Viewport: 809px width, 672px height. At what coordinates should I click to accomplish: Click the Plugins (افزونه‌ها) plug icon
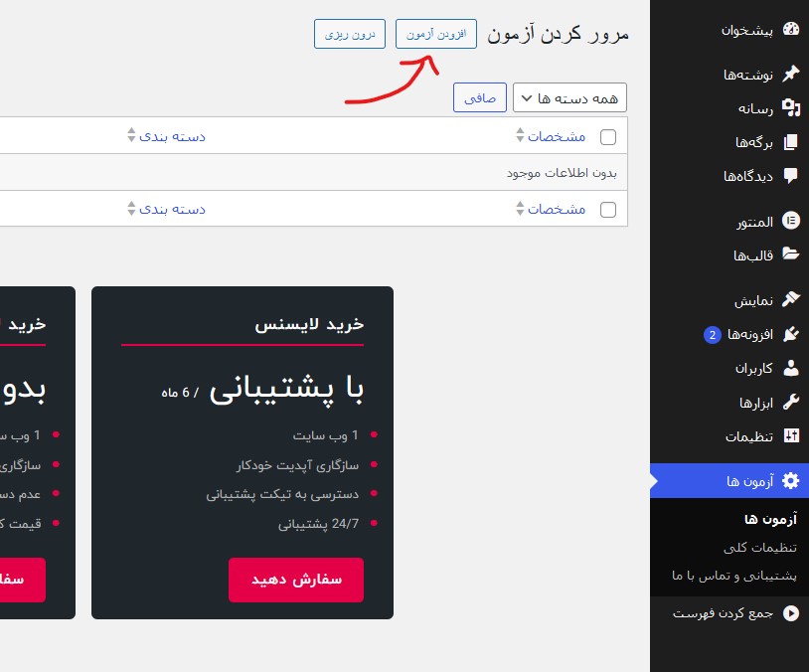pos(790,334)
